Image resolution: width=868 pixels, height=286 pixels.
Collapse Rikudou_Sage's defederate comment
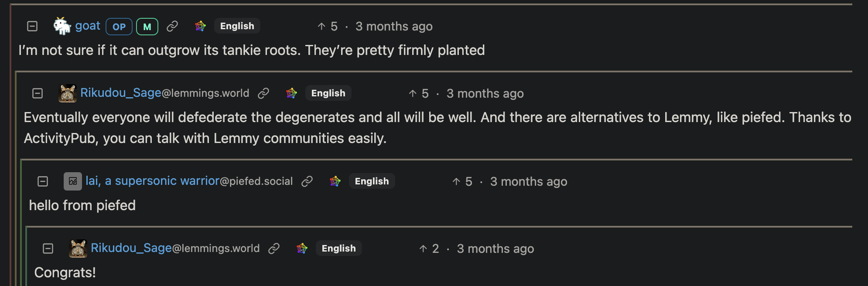pos(38,93)
